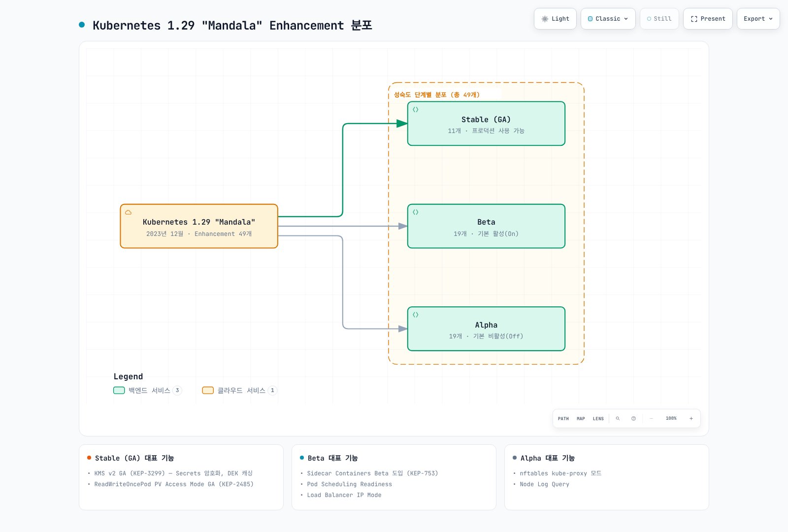Click the fullscreen icon in Present button
788x532 pixels.
pyautogui.click(x=694, y=19)
